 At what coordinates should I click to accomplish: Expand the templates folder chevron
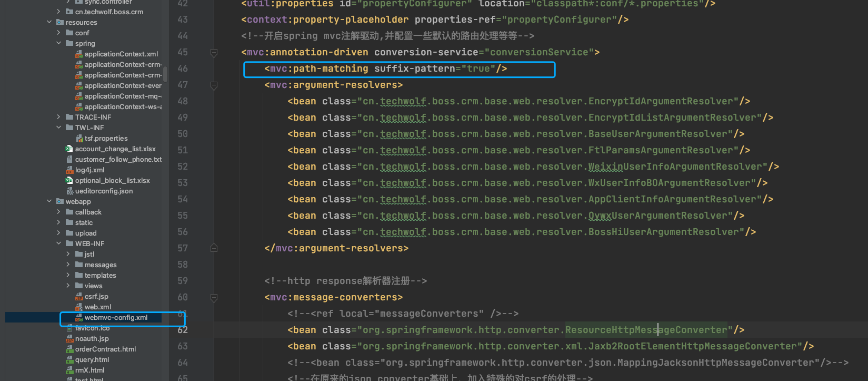(68, 275)
